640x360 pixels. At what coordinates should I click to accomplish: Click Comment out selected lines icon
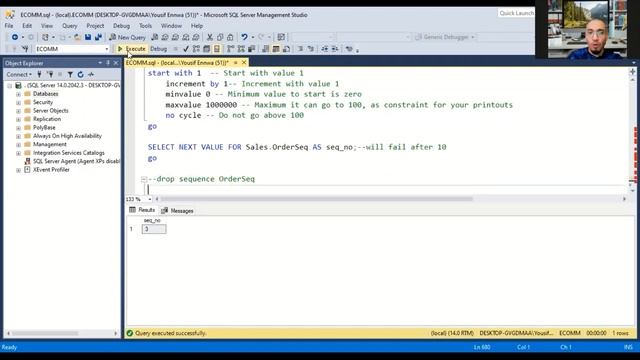[300, 49]
